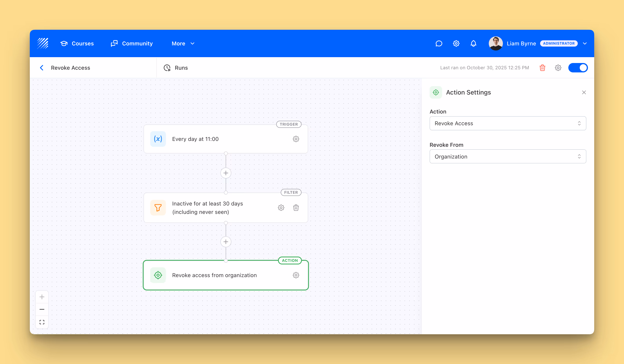Open the chat messages icon in top bar

point(439,43)
